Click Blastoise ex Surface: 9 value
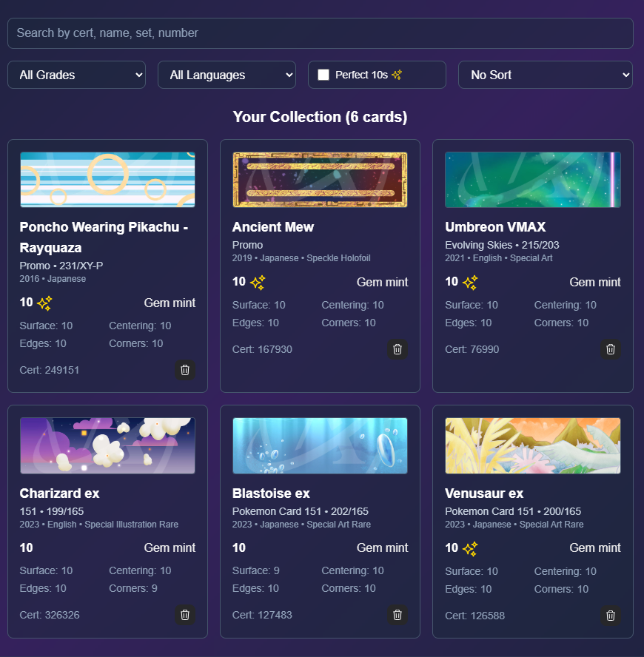The height and width of the screenshot is (657, 644). (x=256, y=570)
